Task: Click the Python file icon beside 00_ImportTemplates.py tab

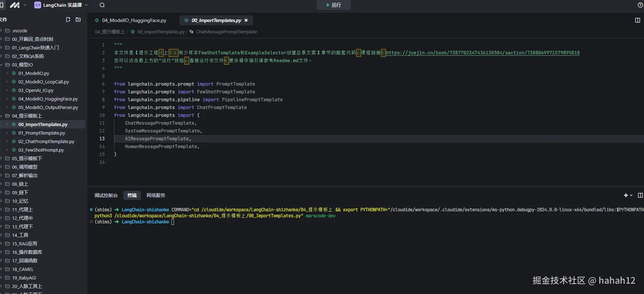Action: click(186, 20)
